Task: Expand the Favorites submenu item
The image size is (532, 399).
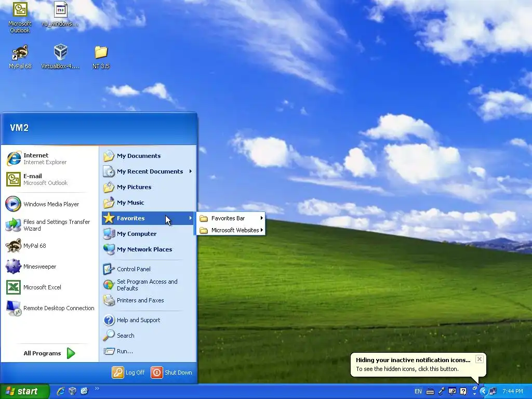Action: (148, 218)
